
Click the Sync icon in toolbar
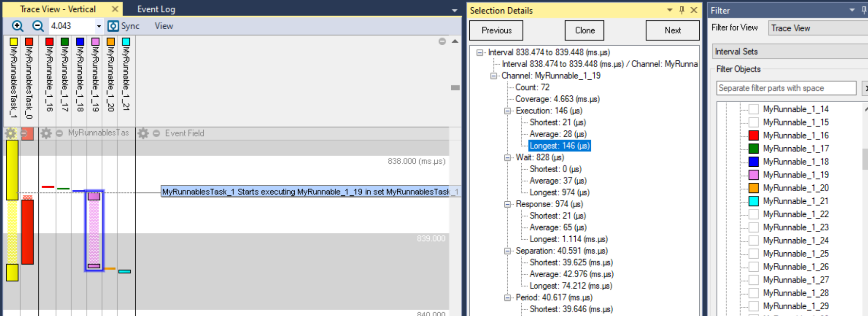(x=113, y=26)
